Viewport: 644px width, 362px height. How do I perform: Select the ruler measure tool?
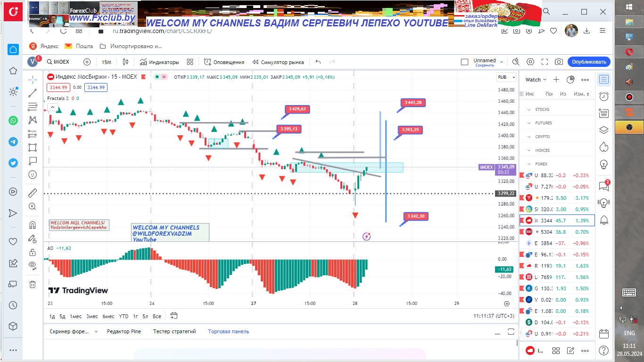pyautogui.click(x=33, y=192)
